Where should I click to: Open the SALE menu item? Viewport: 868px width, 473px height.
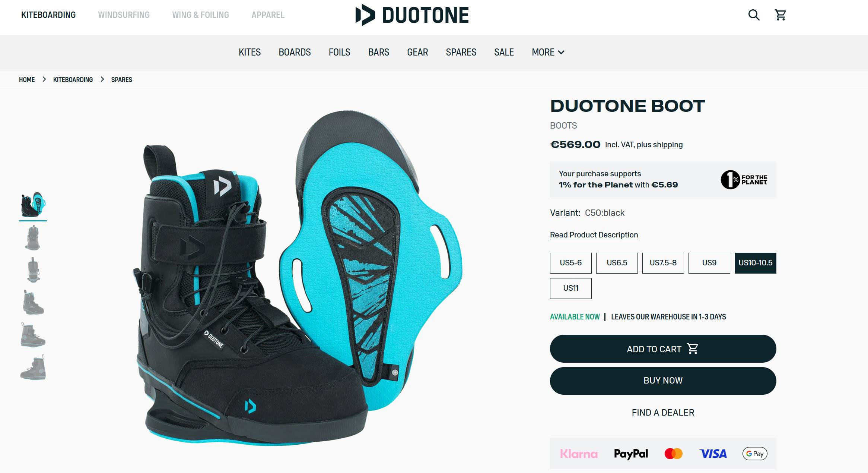click(504, 52)
